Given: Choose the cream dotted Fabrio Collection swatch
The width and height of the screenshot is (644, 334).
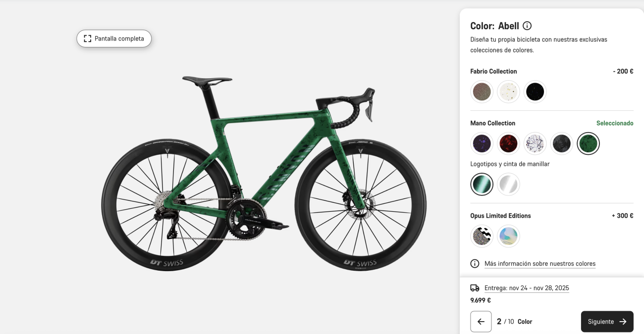Looking at the screenshot, I should coord(508,92).
